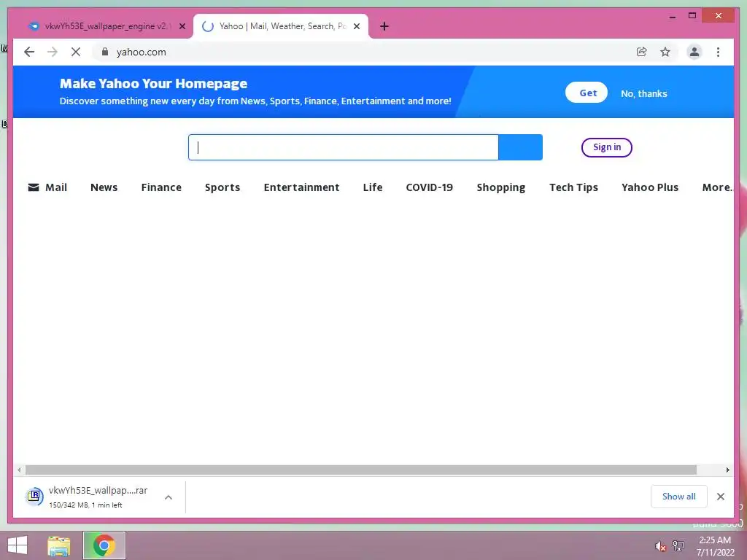Screen dimensions: 747x560
Task: Go back using the browser back arrow
Action: (x=29, y=52)
